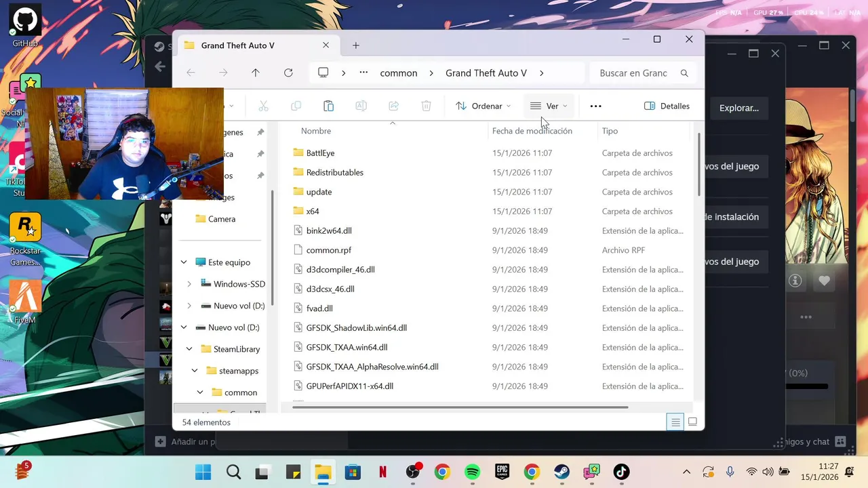Sort by the Nombre column header
Viewport: 868px width, 488px height.
[x=316, y=131]
